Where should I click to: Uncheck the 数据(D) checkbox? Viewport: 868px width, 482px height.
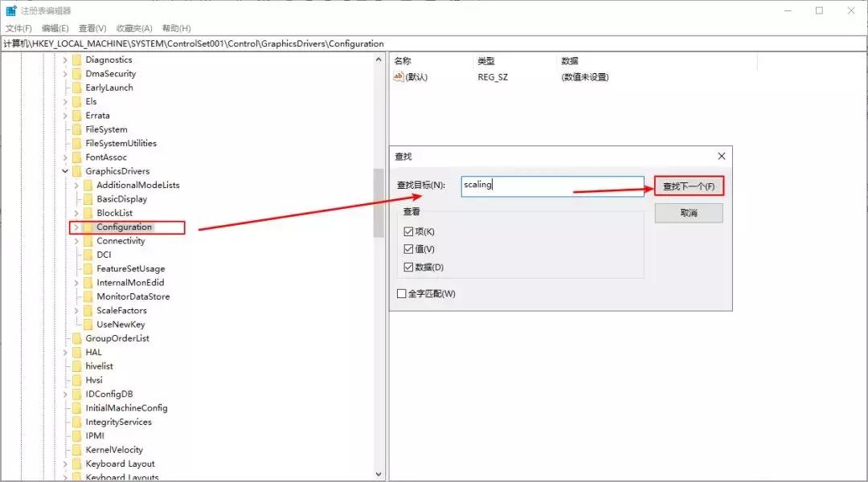point(410,266)
